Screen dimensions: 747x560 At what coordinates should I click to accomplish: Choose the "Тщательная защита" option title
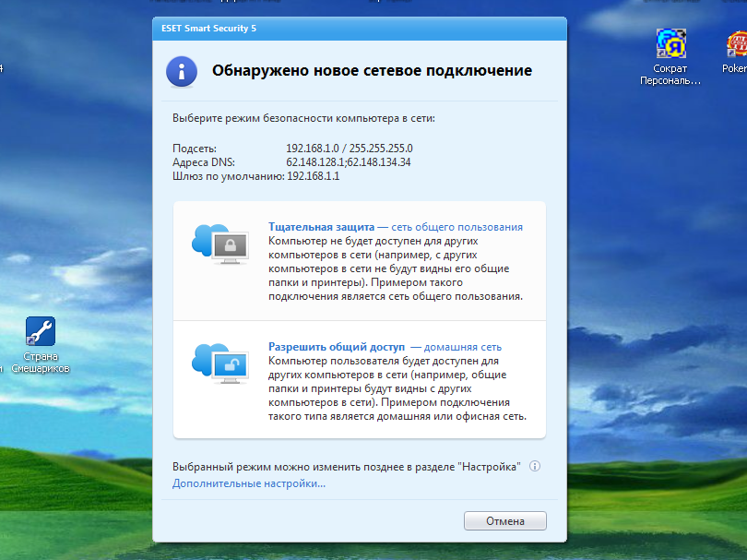pyautogui.click(x=321, y=227)
